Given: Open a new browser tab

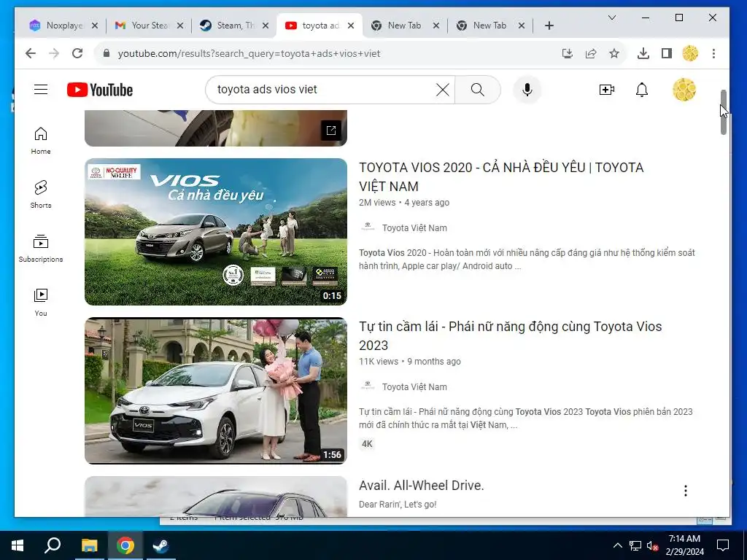Looking at the screenshot, I should (549, 26).
